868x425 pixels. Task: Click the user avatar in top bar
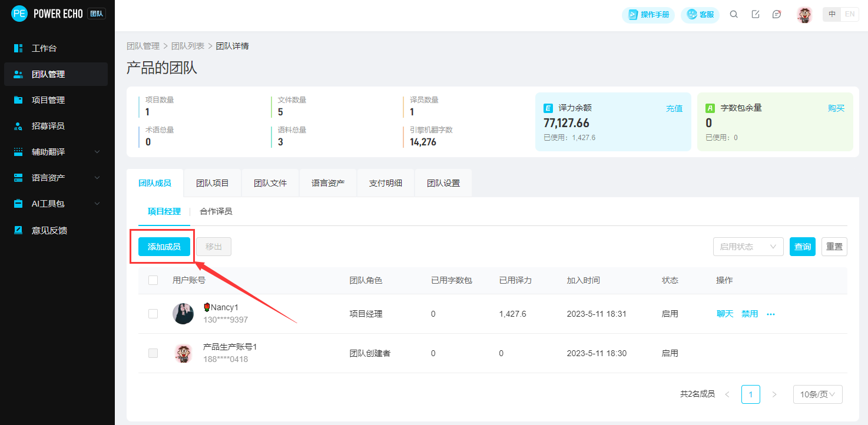[x=804, y=15]
